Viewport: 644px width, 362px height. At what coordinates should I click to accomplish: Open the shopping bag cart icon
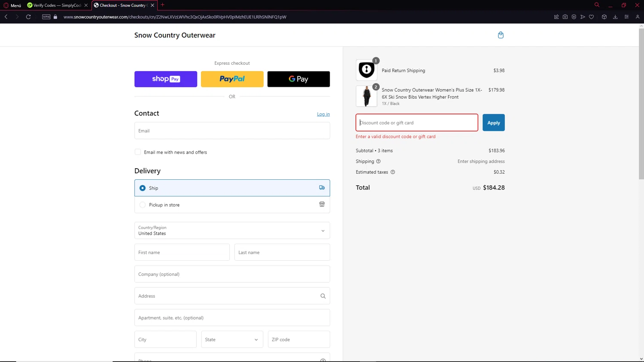click(x=501, y=35)
